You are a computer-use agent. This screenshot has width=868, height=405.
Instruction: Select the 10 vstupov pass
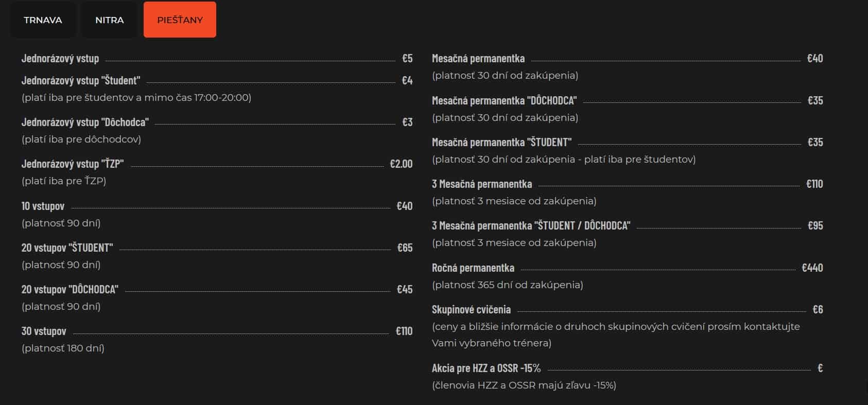(43, 206)
